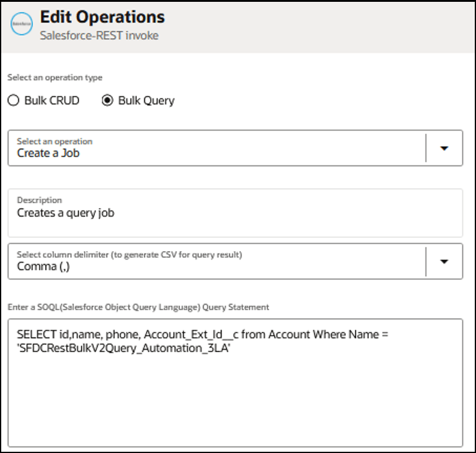Select the Bulk Query radio button
This screenshot has height=453, width=476.
108,100
